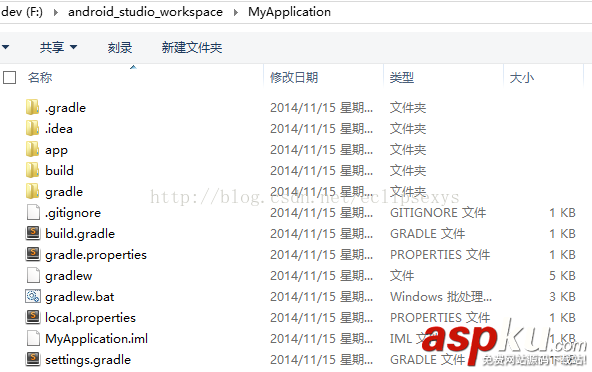The width and height of the screenshot is (592, 372).
Task: Go to dev (F:) in address bar
Action: pos(22,12)
